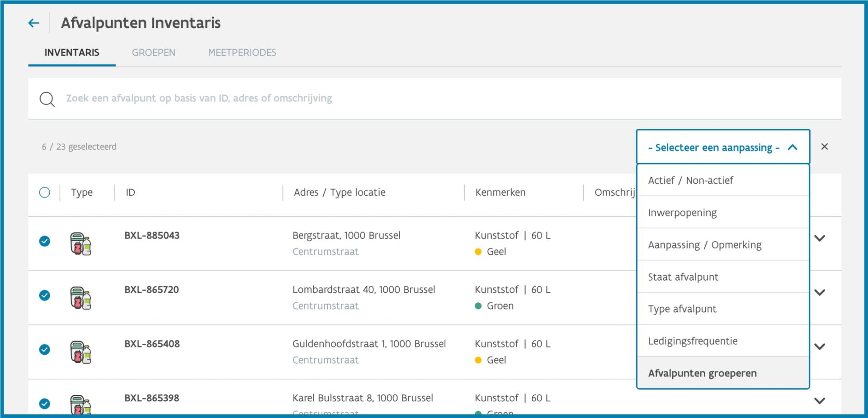Viewport: 868px width, 418px height.
Task: Expand the Lombardstraat 40 row chevron
Action: coord(820,292)
